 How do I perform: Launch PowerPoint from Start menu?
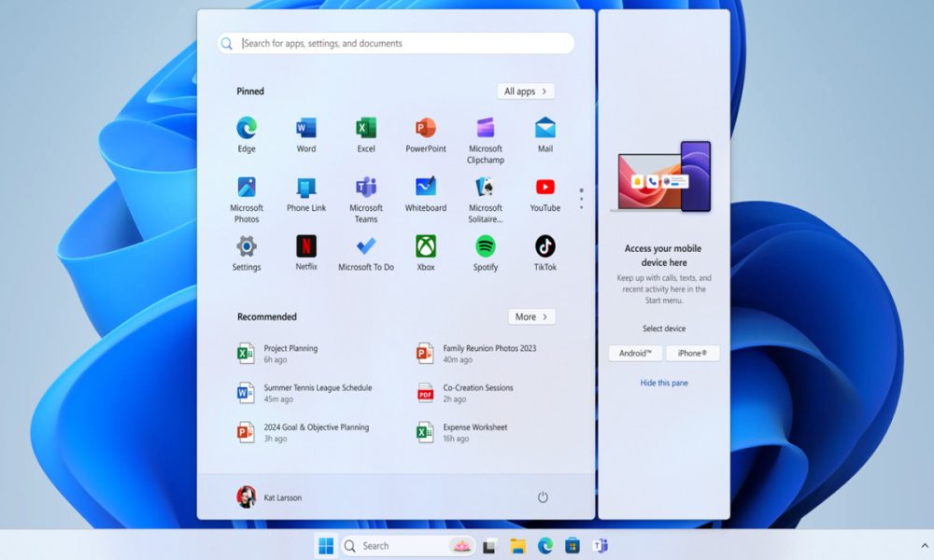[425, 135]
